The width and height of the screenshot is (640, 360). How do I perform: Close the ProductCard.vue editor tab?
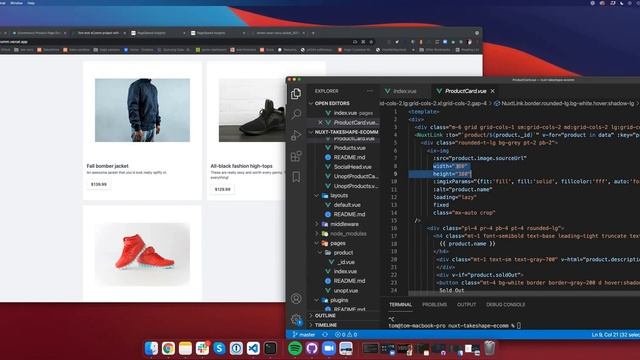(493, 91)
